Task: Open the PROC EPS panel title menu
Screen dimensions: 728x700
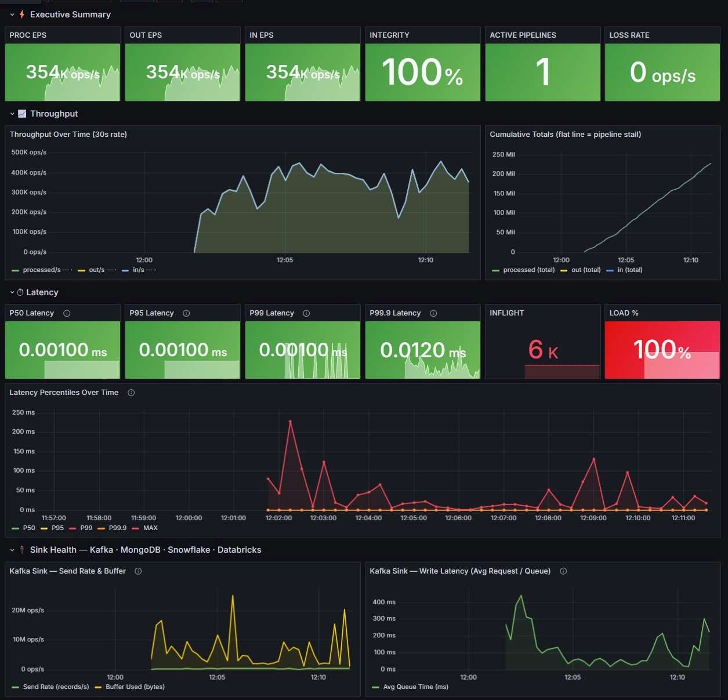Action: pyautogui.click(x=28, y=35)
